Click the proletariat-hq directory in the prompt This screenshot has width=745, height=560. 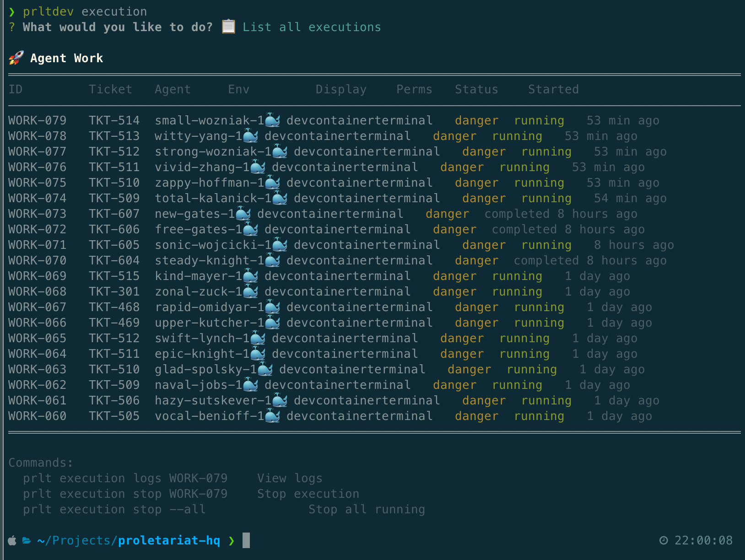click(169, 540)
